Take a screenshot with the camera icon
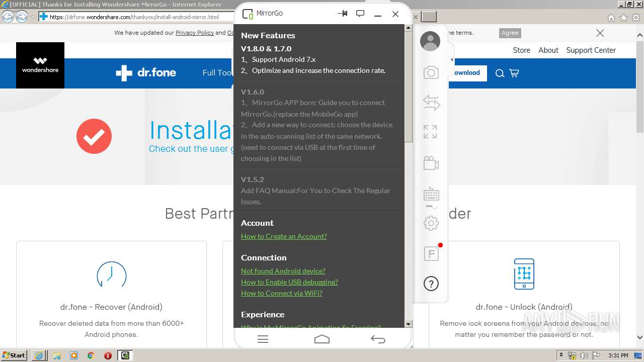This screenshot has height=362, width=644. coord(431,73)
